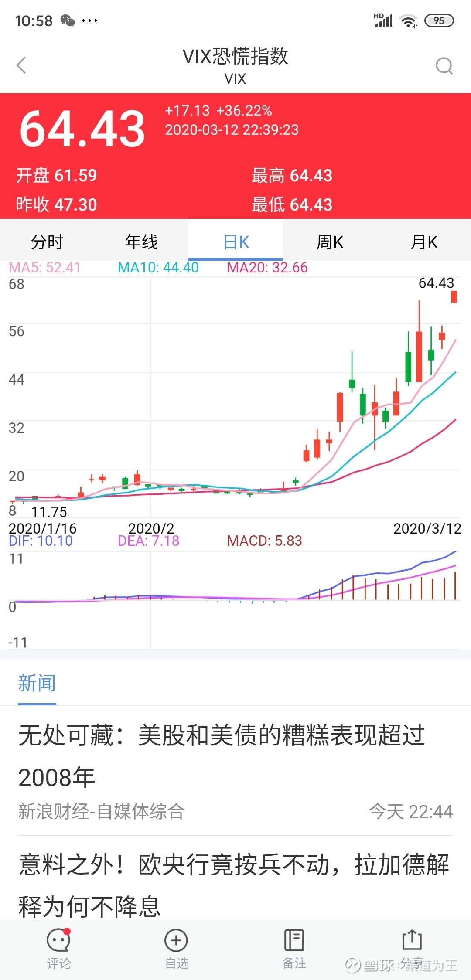Tap the DEA: 7.18 label
Screen dimensions: 471x980
tap(149, 541)
